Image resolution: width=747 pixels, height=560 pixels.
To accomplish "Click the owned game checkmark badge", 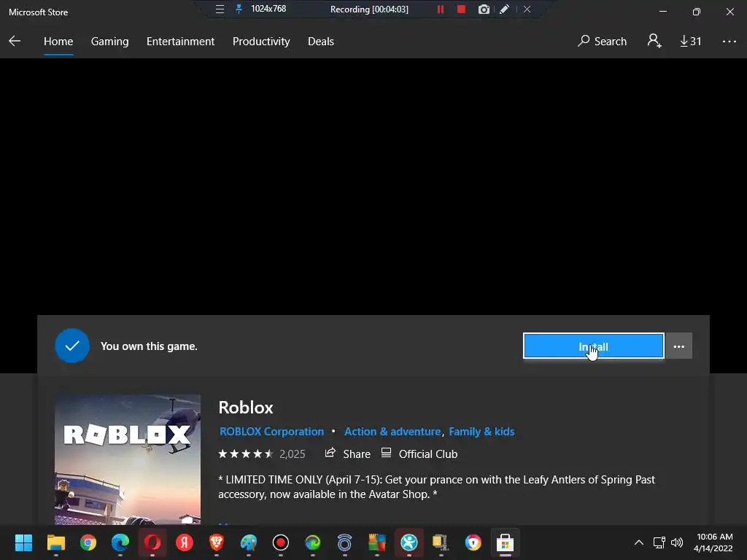I will [x=72, y=346].
